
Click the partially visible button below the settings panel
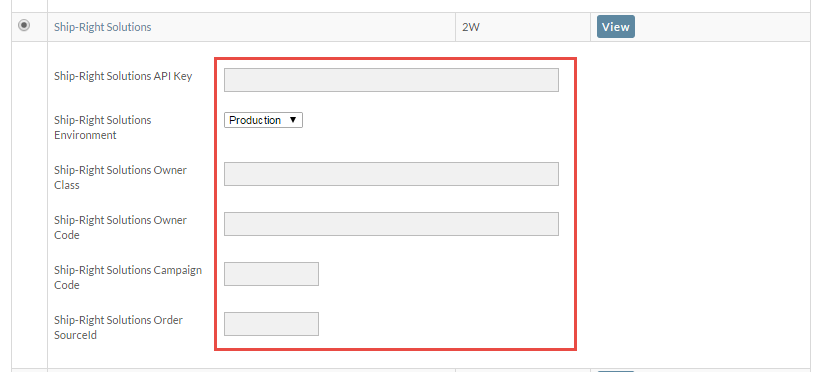tap(616, 371)
